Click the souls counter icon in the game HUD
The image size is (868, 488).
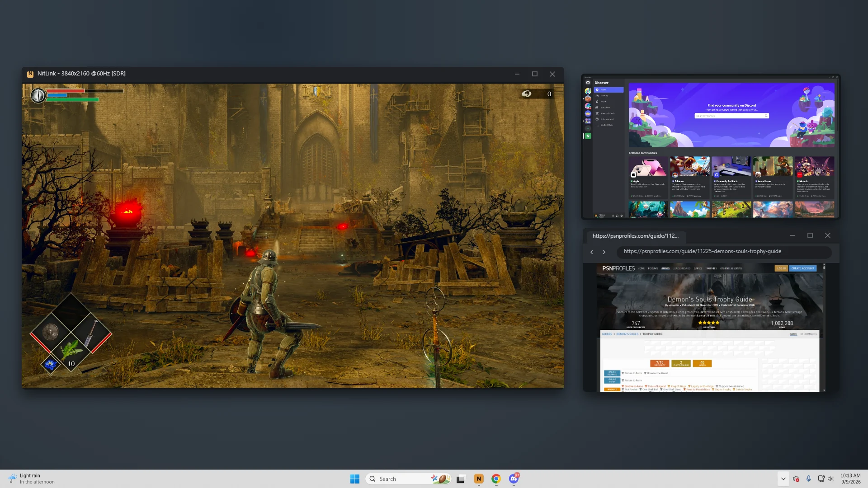pos(527,94)
